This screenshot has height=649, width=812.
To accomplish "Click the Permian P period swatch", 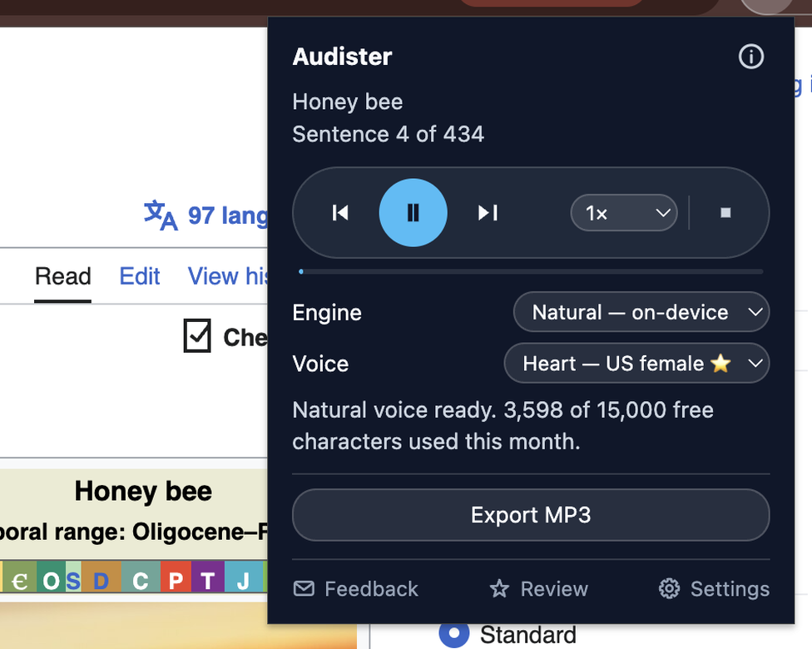I will [x=176, y=577].
